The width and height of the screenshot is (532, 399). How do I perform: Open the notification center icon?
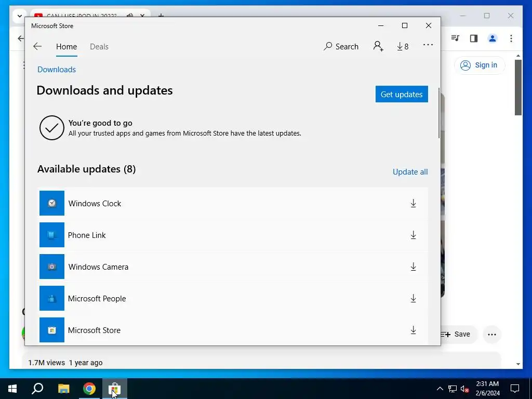coord(515,389)
